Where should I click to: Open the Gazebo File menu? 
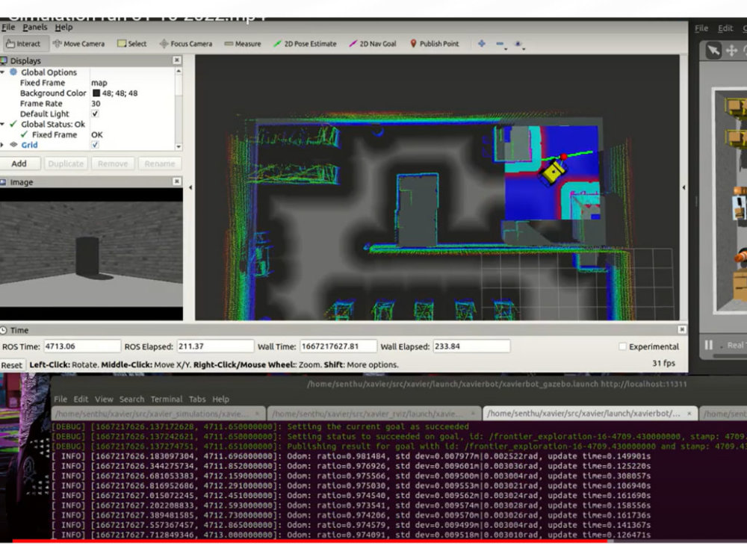pyautogui.click(x=701, y=28)
